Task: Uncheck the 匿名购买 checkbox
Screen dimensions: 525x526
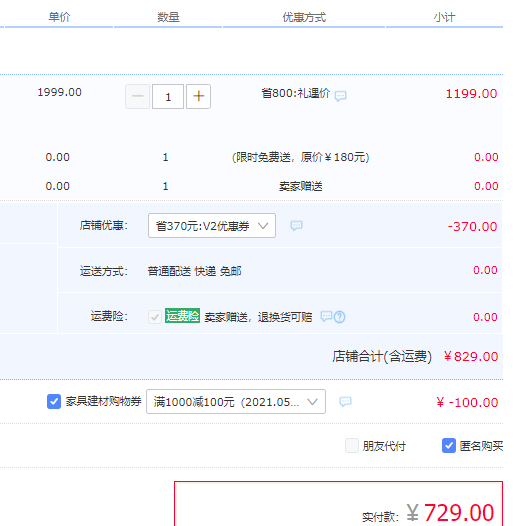Action: (449, 446)
